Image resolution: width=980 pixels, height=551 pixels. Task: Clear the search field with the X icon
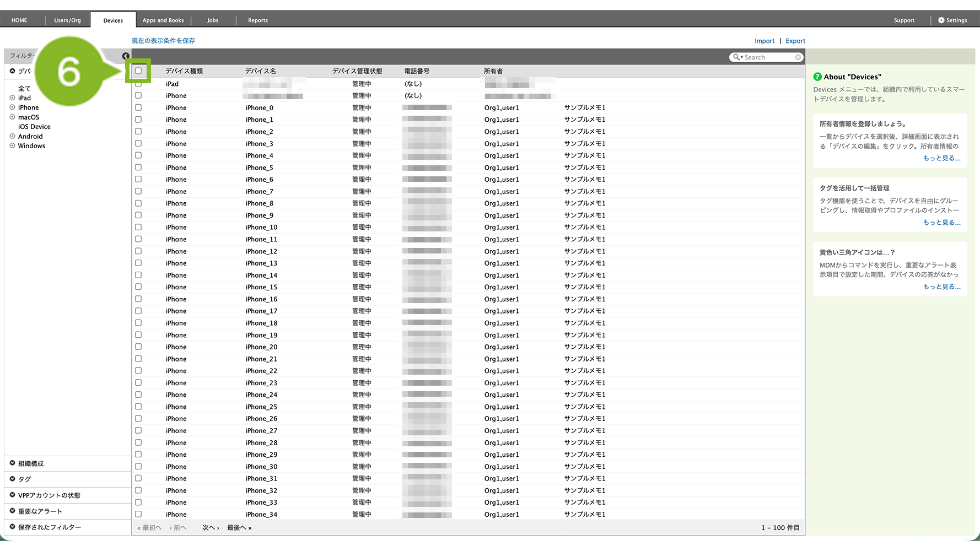(x=798, y=57)
